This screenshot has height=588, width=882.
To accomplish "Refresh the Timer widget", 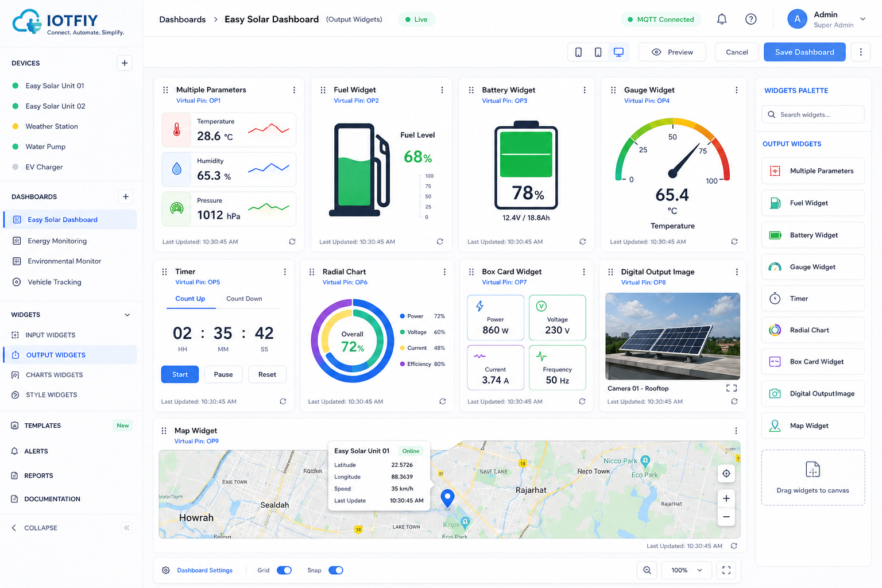I will coord(283,401).
